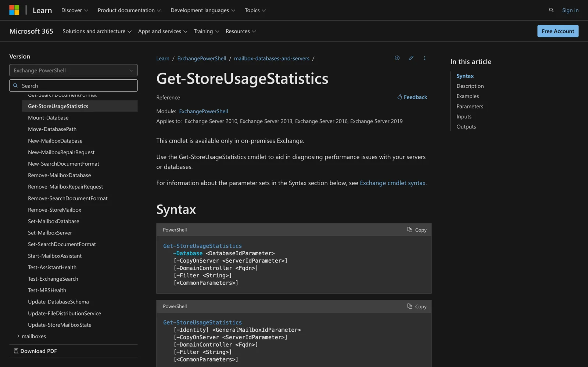Image resolution: width=588 pixels, height=367 pixels.
Task: Open Solutions and architecture dropdown
Action: point(97,31)
